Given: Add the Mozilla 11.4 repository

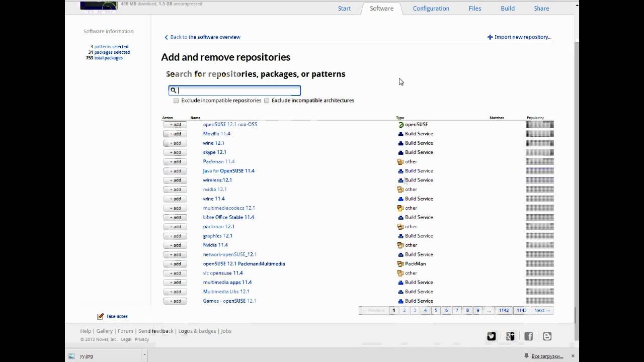Looking at the screenshot, I should [x=175, y=134].
